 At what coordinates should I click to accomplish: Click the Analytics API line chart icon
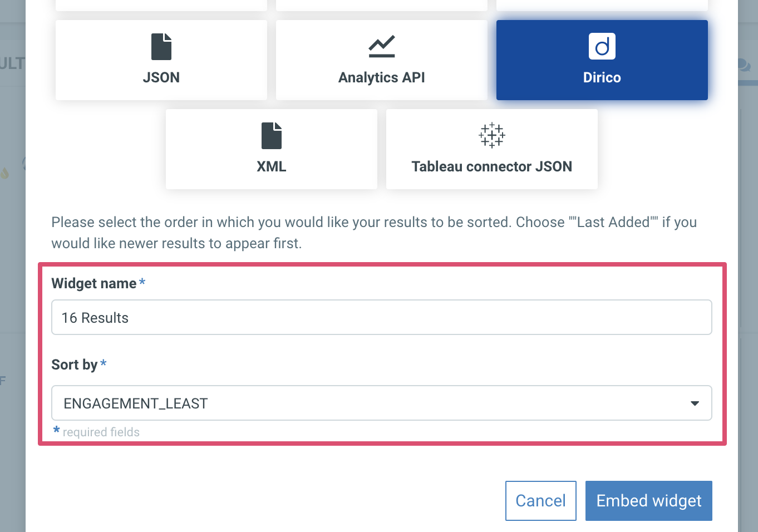[x=382, y=47]
